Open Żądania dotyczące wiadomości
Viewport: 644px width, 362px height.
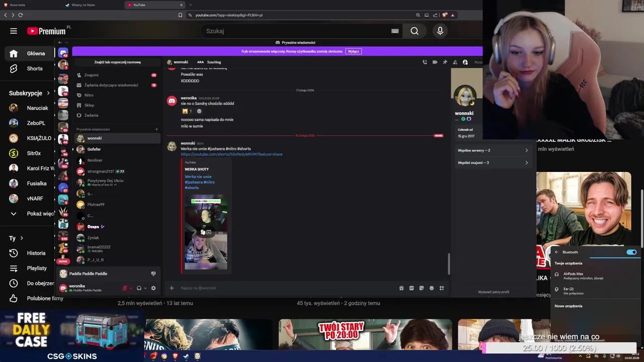click(x=117, y=85)
